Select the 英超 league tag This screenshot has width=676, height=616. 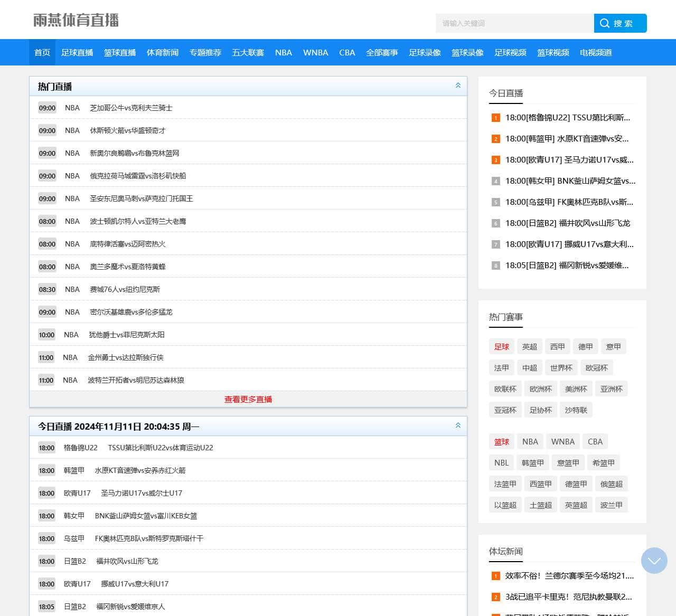529,347
